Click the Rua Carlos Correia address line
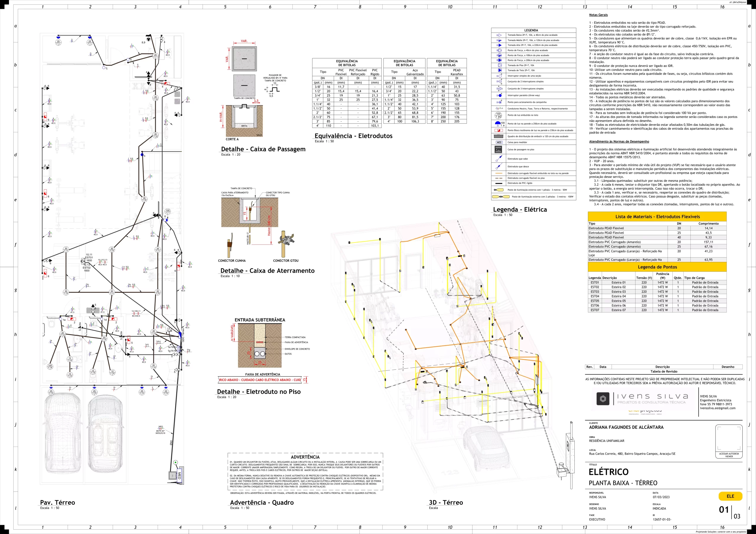The height and width of the screenshot is (534, 756). pos(632,454)
